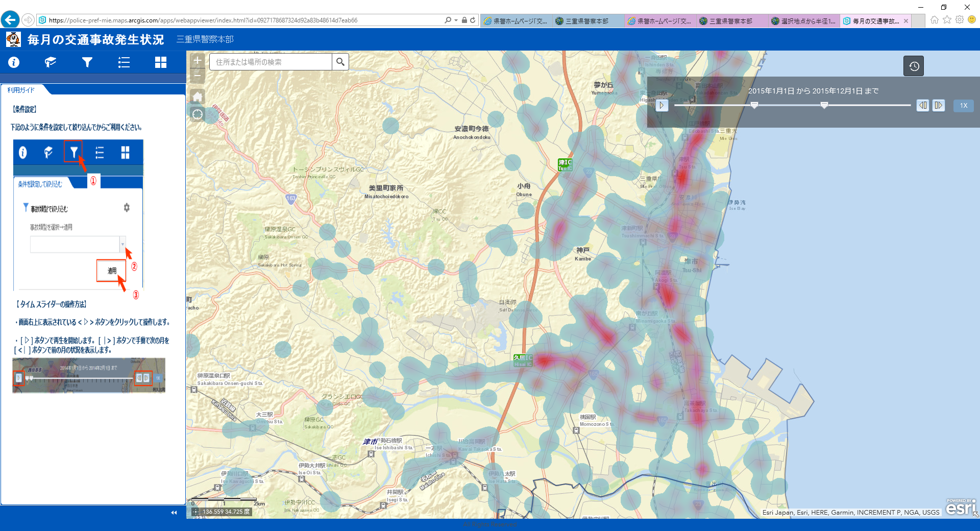Toggle the time slider clock button
Viewport: 980px width, 531px height.
pyautogui.click(x=913, y=66)
